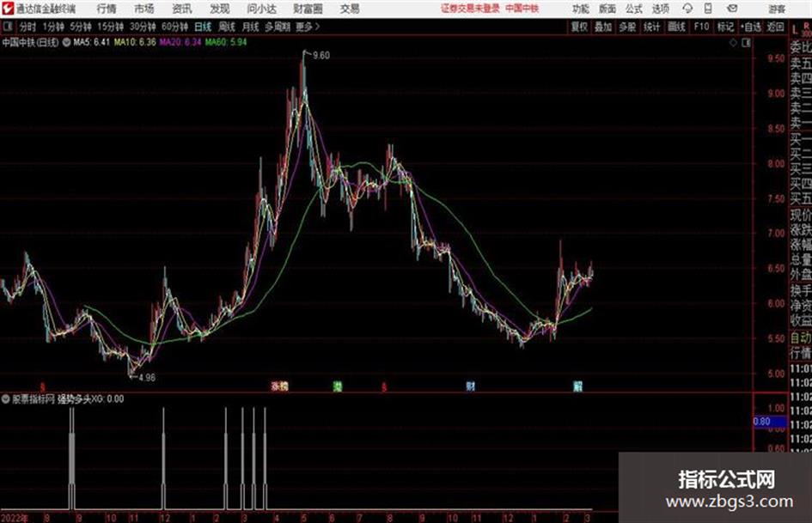Open the 问小达 menu
812x523 pixels.
pos(261,9)
